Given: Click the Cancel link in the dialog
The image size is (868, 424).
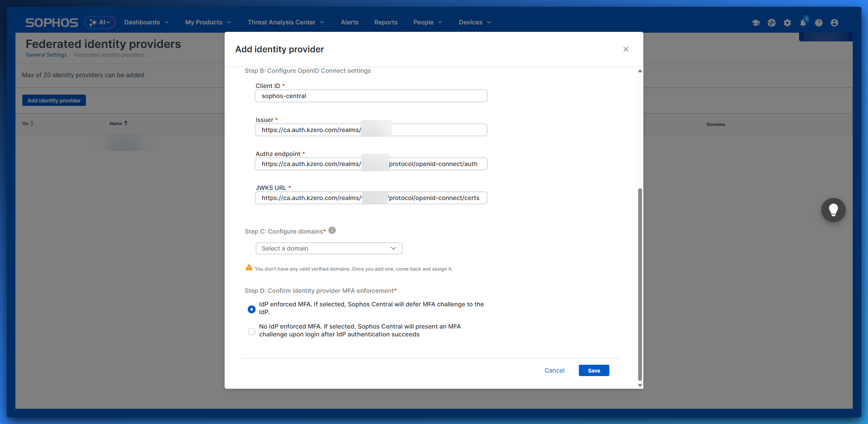Looking at the screenshot, I should click(554, 370).
